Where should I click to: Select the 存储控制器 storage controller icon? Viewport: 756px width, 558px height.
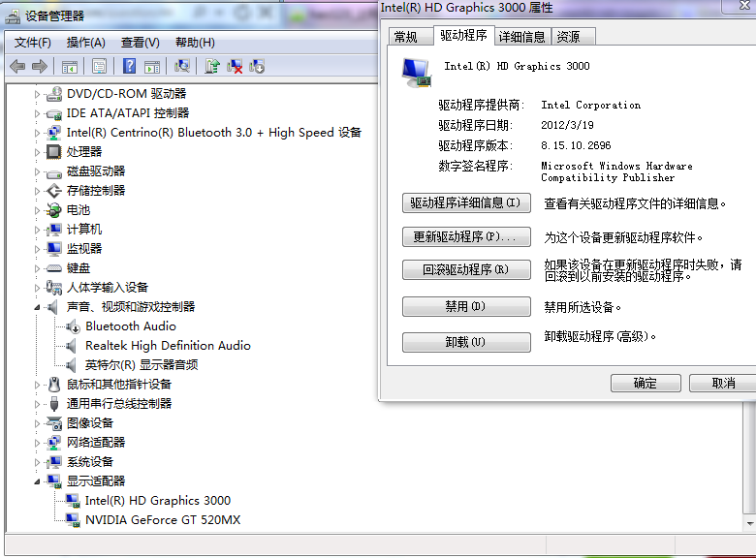(x=54, y=191)
